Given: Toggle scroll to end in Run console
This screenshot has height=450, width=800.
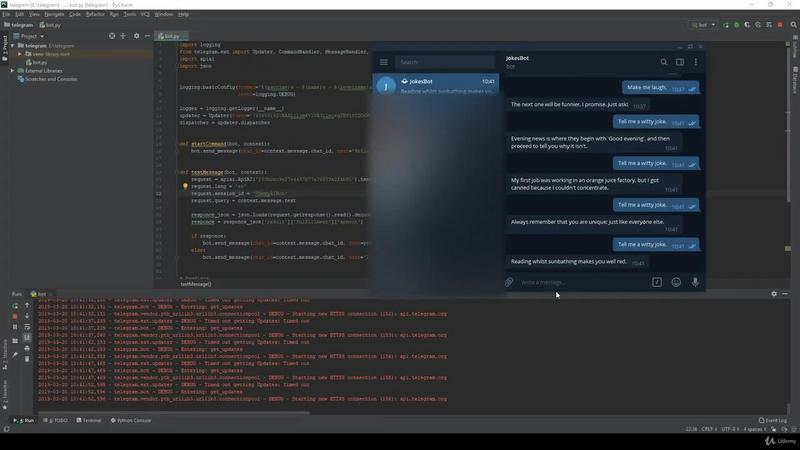Looking at the screenshot, I should (x=27, y=337).
